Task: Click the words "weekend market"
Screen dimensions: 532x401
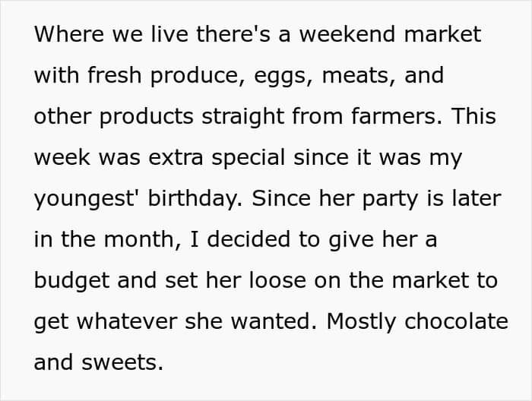Action: pos(390,34)
